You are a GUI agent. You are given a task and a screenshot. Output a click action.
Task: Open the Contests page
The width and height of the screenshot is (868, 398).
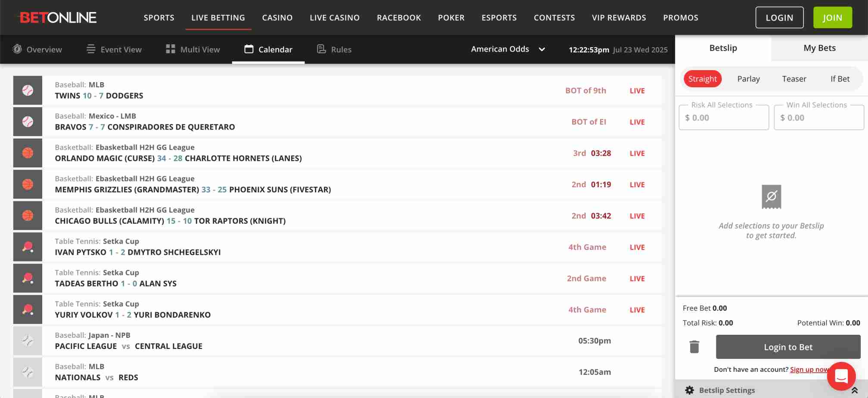coord(554,18)
